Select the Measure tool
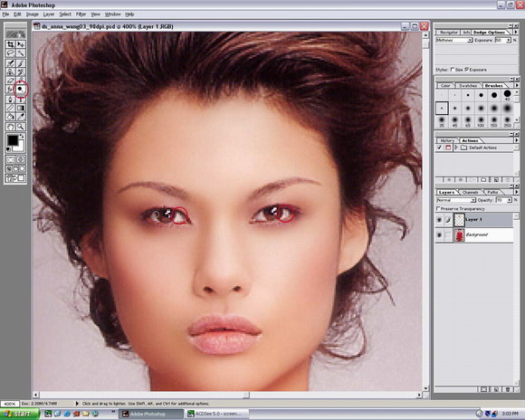Viewport: 525px width, 420px height. tap(11, 108)
